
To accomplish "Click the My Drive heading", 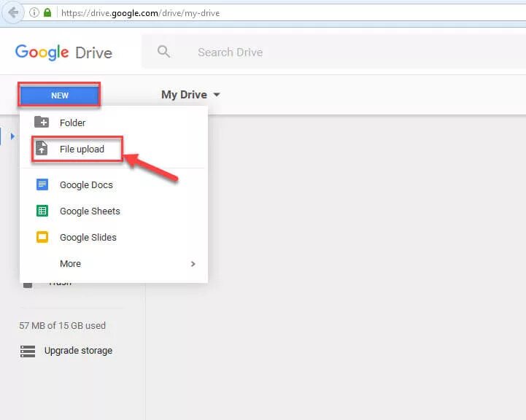I will 184,95.
